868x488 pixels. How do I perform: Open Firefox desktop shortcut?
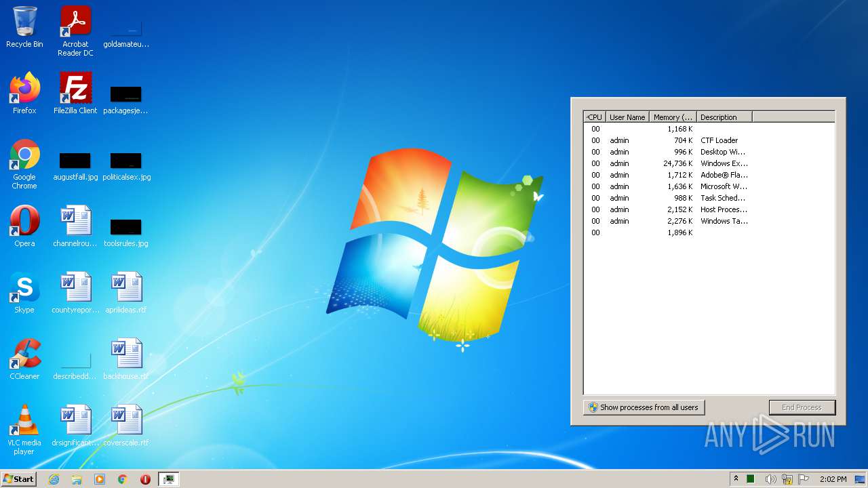[24, 94]
